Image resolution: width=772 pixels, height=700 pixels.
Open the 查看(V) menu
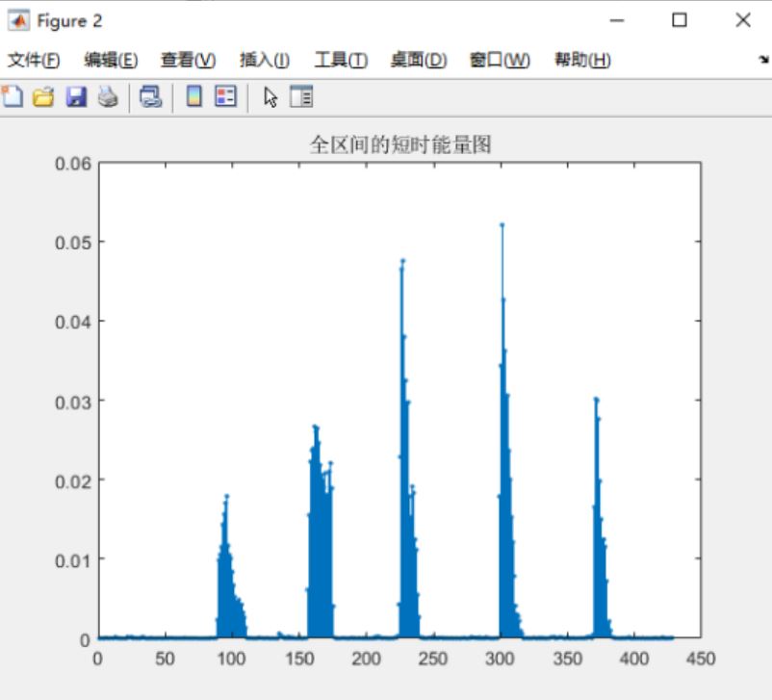pyautogui.click(x=188, y=60)
